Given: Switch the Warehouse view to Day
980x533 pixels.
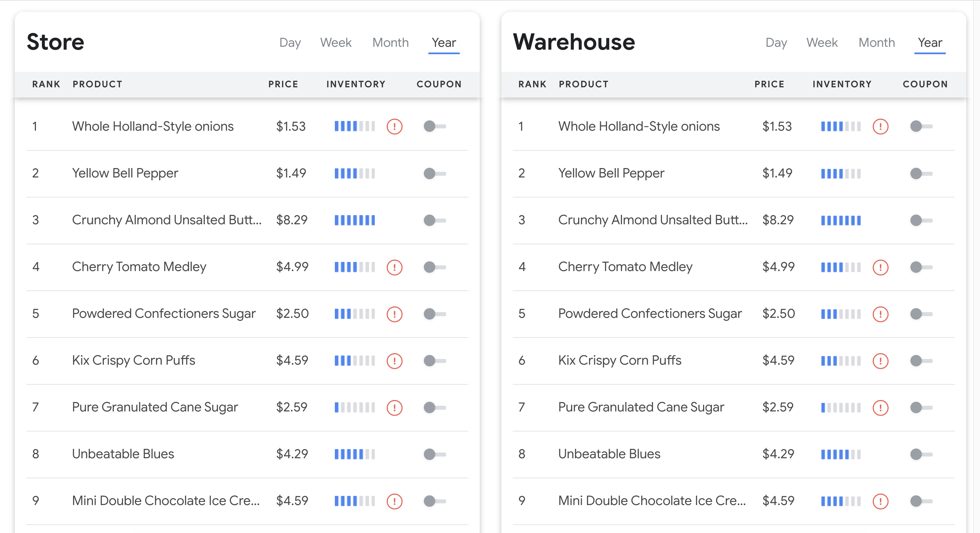Looking at the screenshot, I should click(776, 42).
